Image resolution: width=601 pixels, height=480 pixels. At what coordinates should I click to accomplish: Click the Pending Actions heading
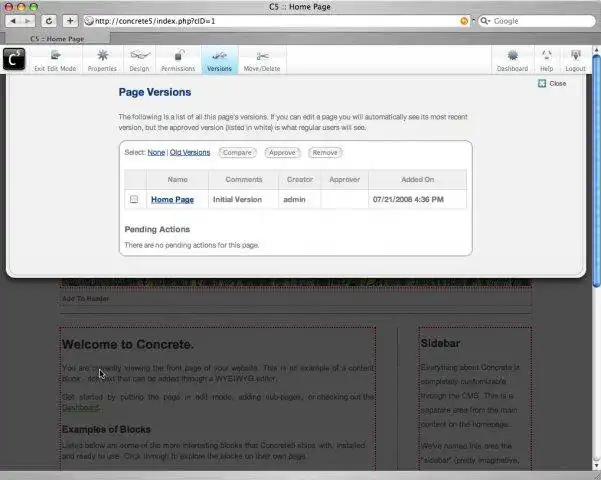pos(157,229)
